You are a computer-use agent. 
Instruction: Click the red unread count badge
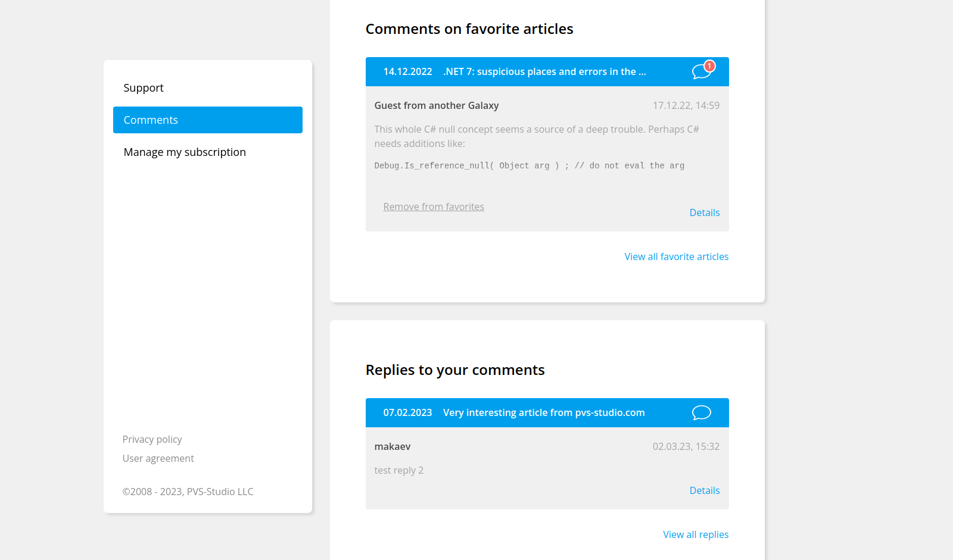tap(709, 66)
